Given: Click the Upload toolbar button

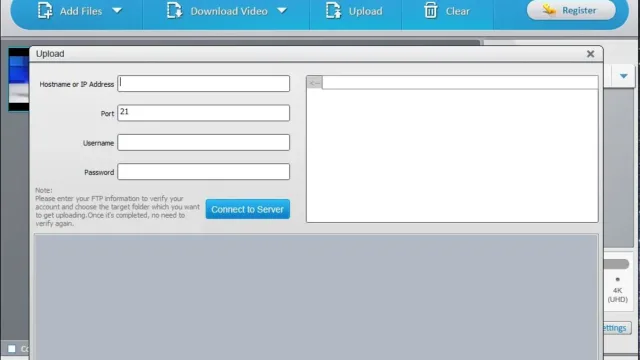Looking at the screenshot, I should pos(354,11).
